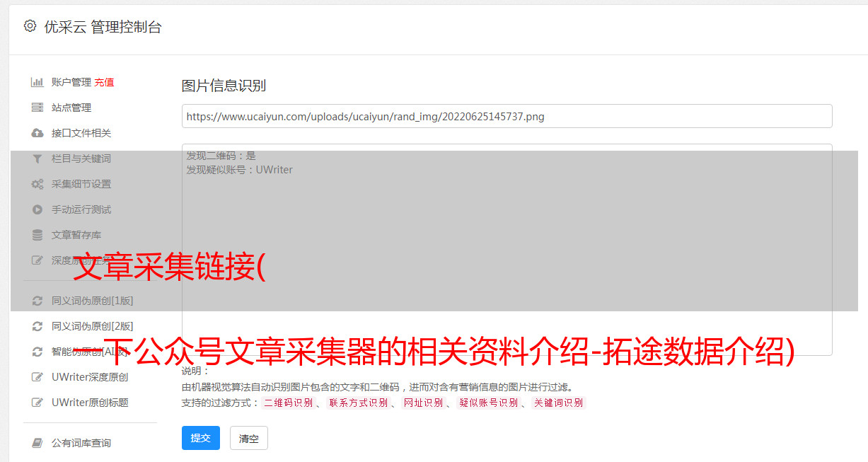Click the 图片信息识别 heading

coord(224,86)
